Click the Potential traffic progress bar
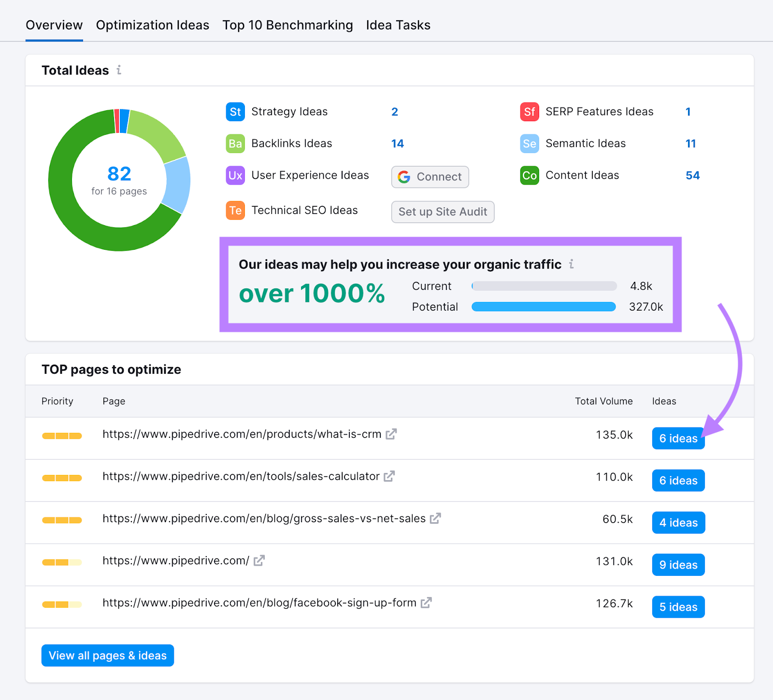The width and height of the screenshot is (773, 700). click(543, 307)
